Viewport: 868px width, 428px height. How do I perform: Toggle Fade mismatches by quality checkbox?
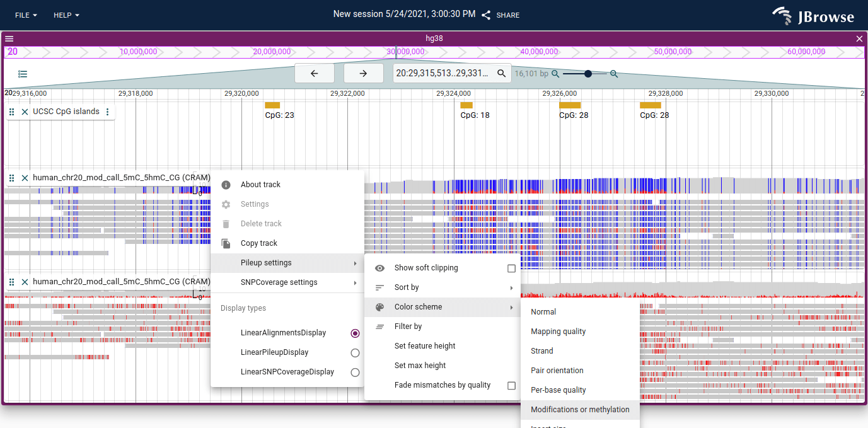pos(511,385)
